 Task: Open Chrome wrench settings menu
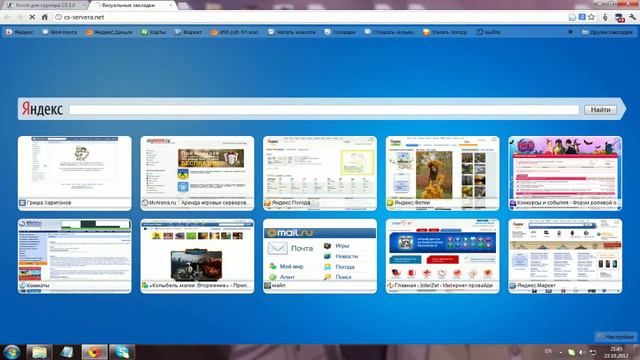pyautogui.click(x=632, y=17)
